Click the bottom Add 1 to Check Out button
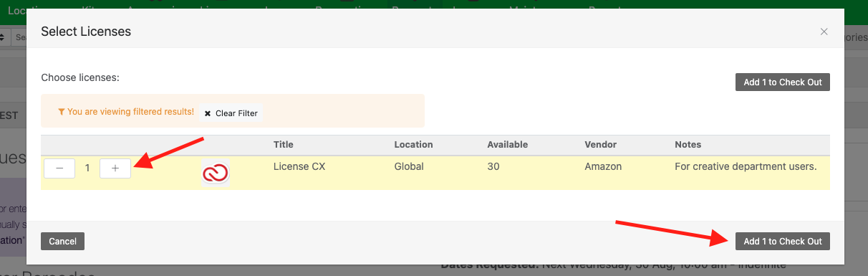The image size is (868, 276). tap(782, 241)
